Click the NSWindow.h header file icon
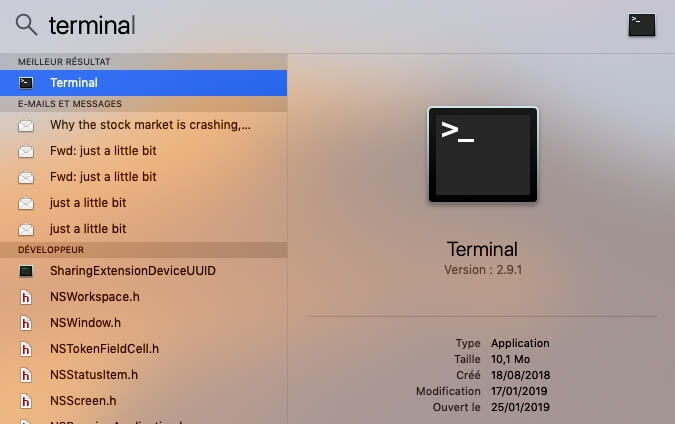The image size is (675, 424). click(26, 323)
